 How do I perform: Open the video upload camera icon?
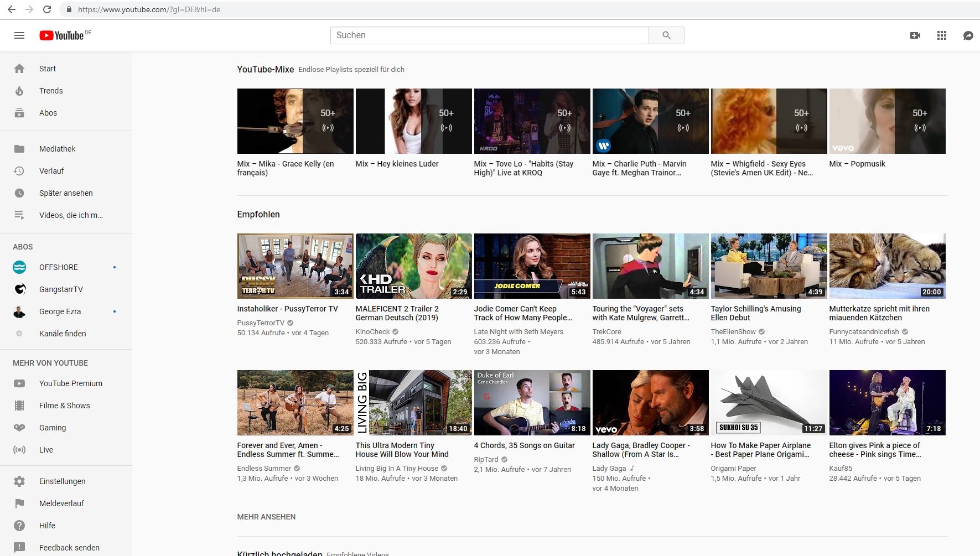(915, 35)
